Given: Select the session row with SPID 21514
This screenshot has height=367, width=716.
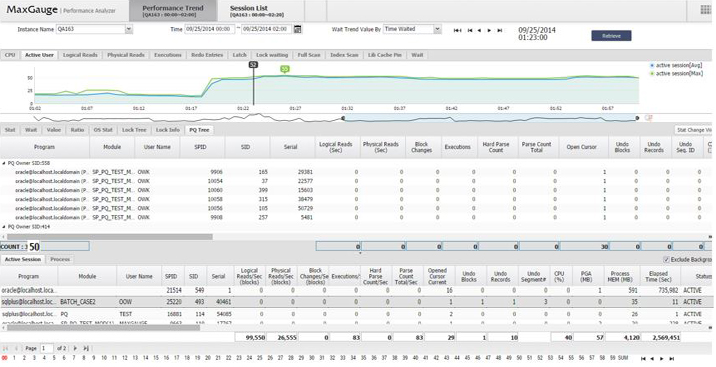Looking at the screenshot, I should tap(356, 290).
